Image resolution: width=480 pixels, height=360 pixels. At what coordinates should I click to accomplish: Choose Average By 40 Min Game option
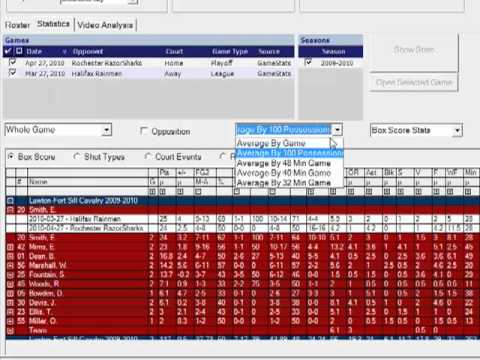click(x=289, y=173)
